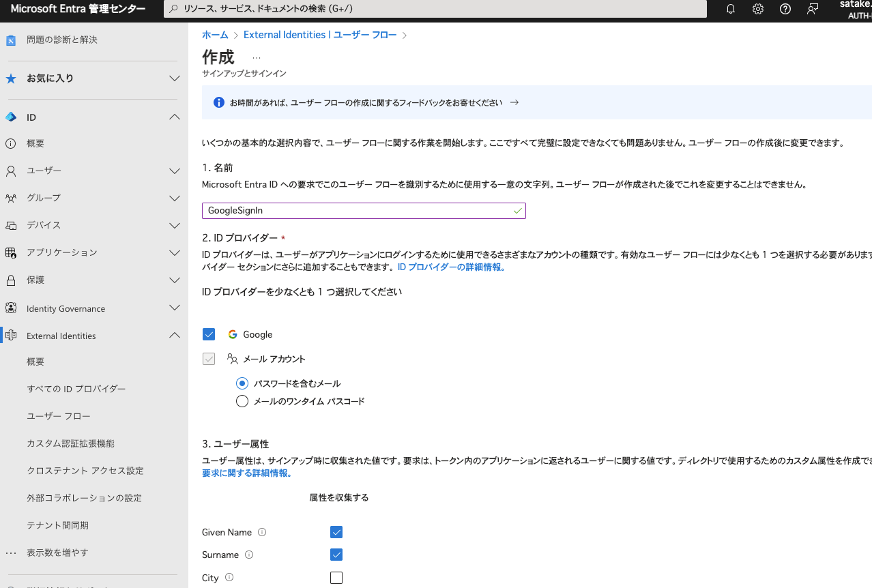This screenshot has width=872, height=588.
Task: Click the Groups people icon
Action: pyautogui.click(x=11, y=198)
